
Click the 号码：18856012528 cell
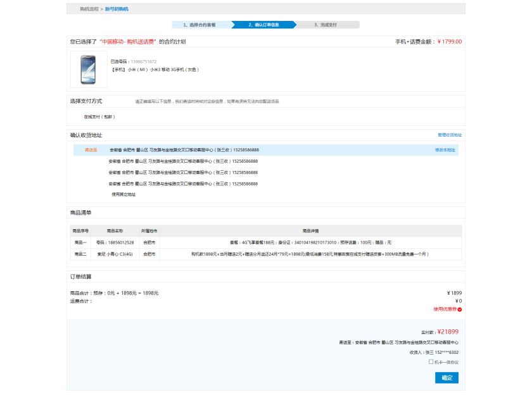pos(115,242)
